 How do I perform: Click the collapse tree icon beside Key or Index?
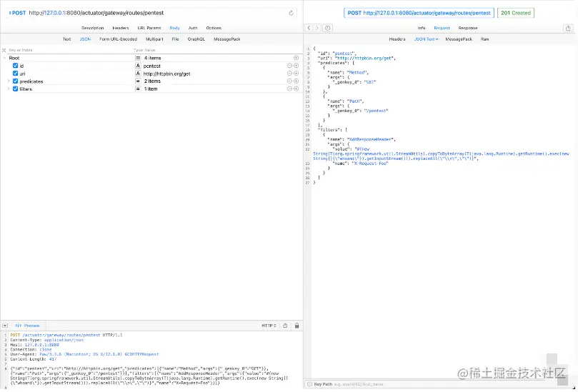4,50
